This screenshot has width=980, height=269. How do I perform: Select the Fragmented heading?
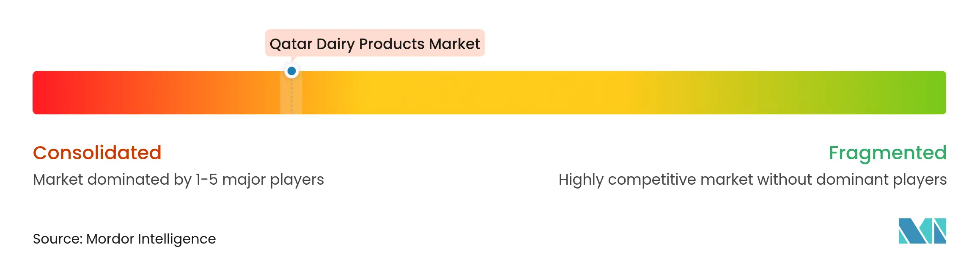pyautogui.click(x=887, y=153)
